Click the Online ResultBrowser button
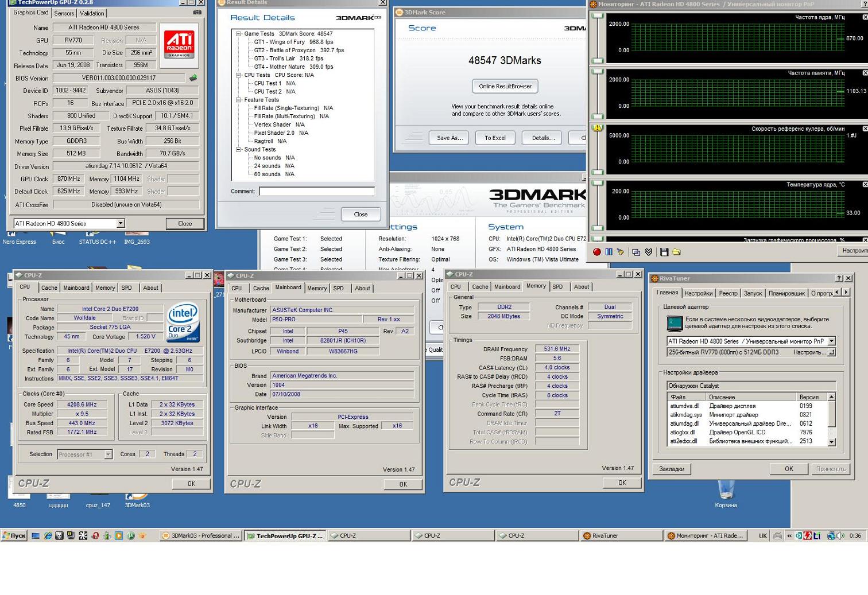The height and width of the screenshot is (595, 868). coord(505,86)
